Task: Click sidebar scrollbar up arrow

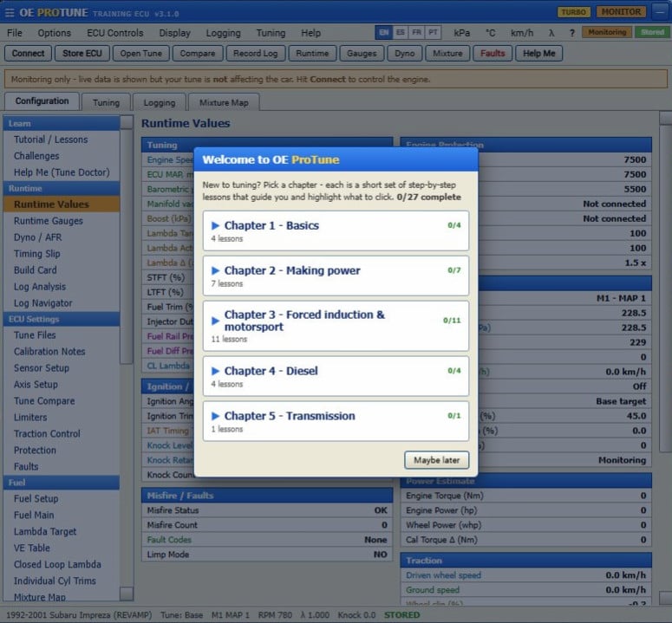Action: coord(127,122)
